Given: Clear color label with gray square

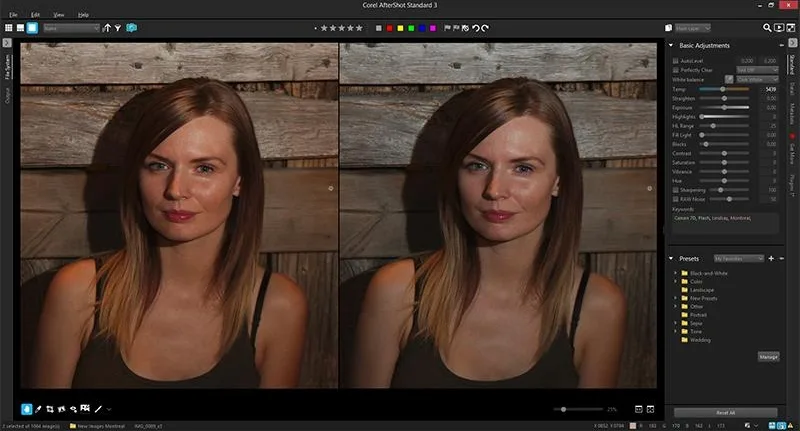Looking at the screenshot, I should [379, 28].
